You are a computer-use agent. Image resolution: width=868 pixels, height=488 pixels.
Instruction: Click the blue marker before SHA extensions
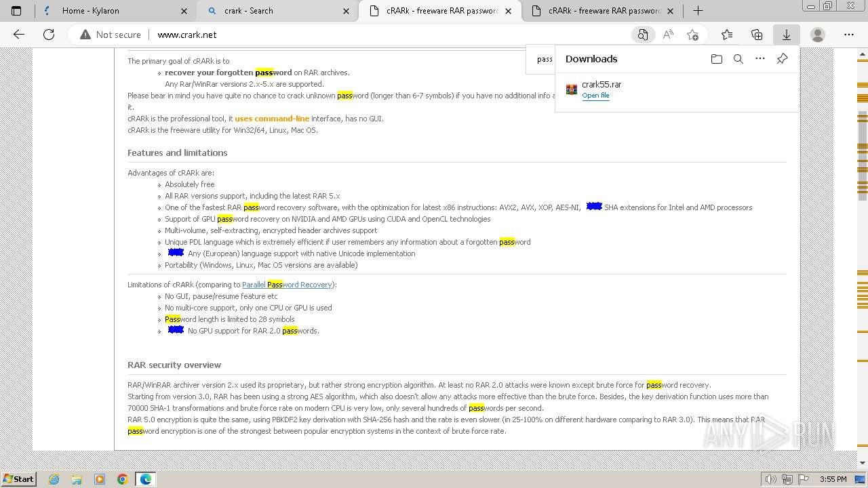(594, 206)
